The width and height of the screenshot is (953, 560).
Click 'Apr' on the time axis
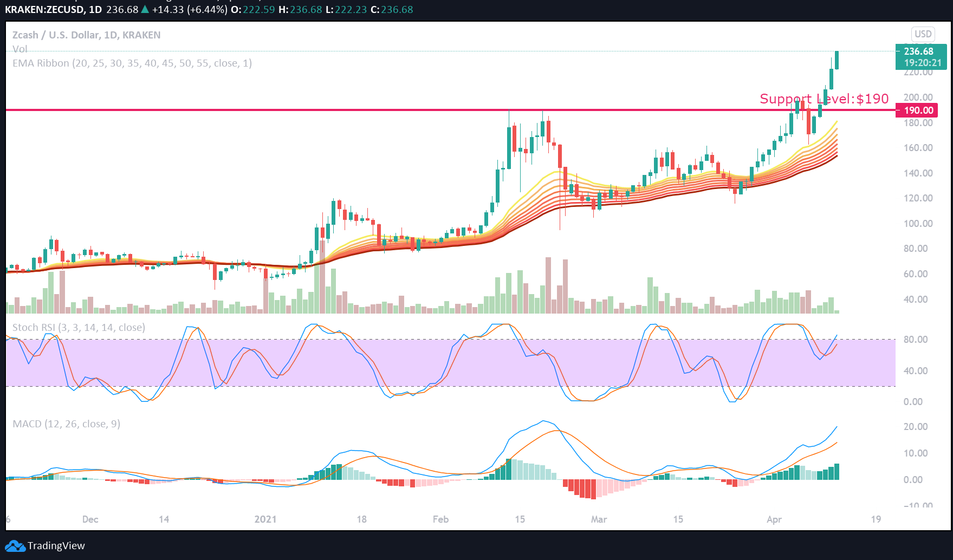pyautogui.click(x=774, y=519)
